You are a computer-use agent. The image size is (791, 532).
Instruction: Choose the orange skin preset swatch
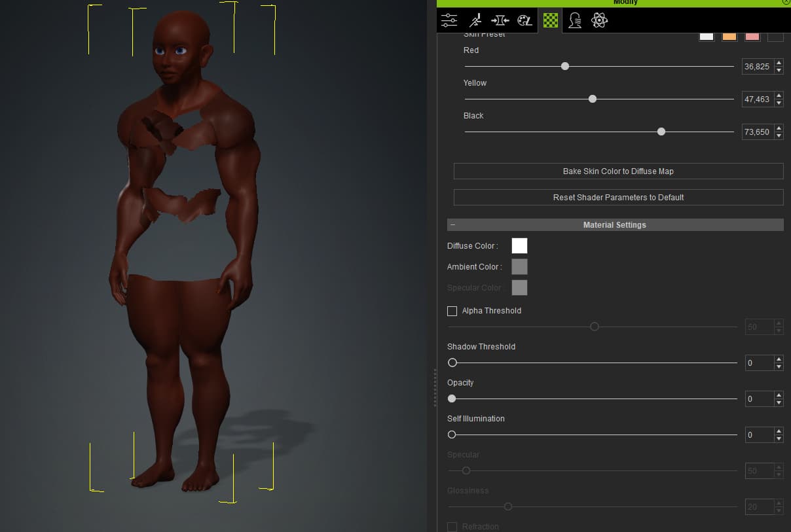pyautogui.click(x=729, y=37)
